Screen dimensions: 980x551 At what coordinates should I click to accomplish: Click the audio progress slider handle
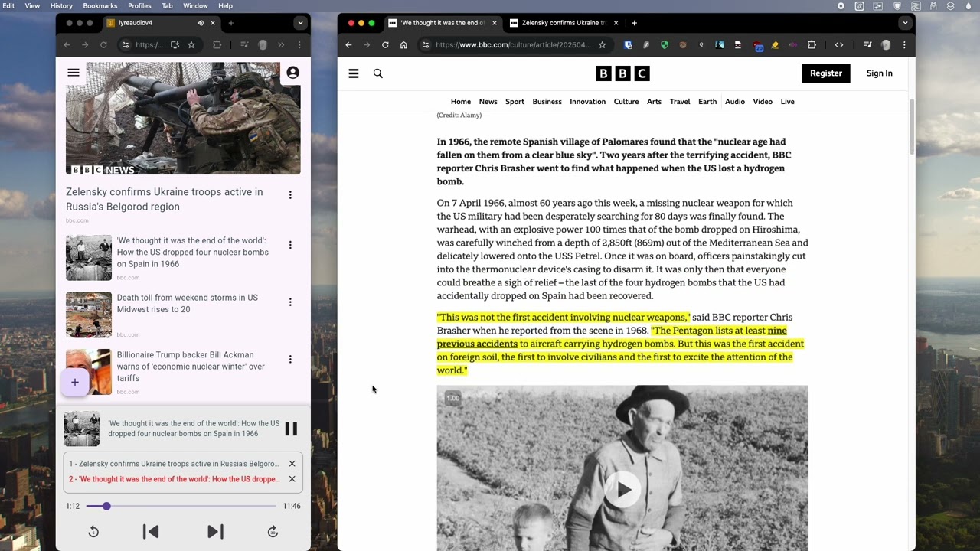pyautogui.click(x=106, y=506)
